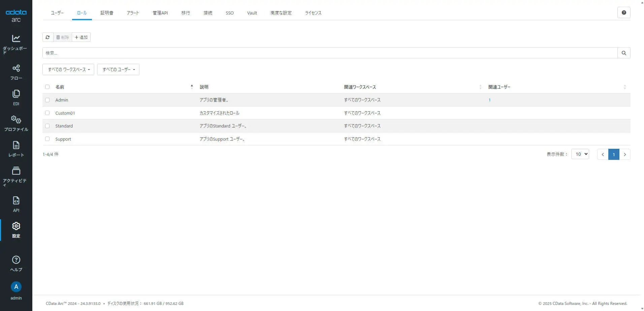The height and width of the screenshot is (311, 644).
Task: Click the 追加 add button
Action: tap(81, 37)
